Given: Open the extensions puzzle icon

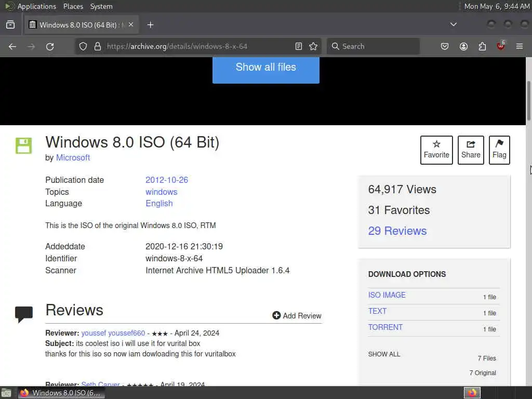Looking at the screenshot, I should (x=482, y=46).
